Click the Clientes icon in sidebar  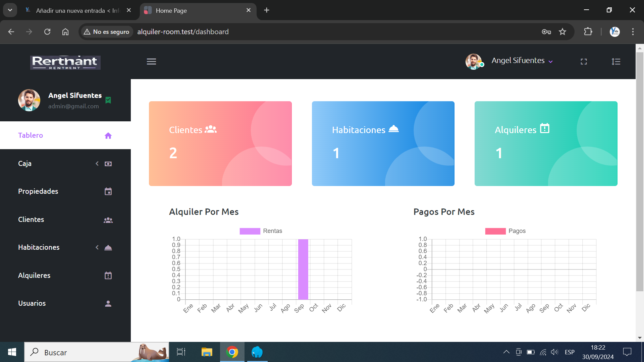coord(108,220)
